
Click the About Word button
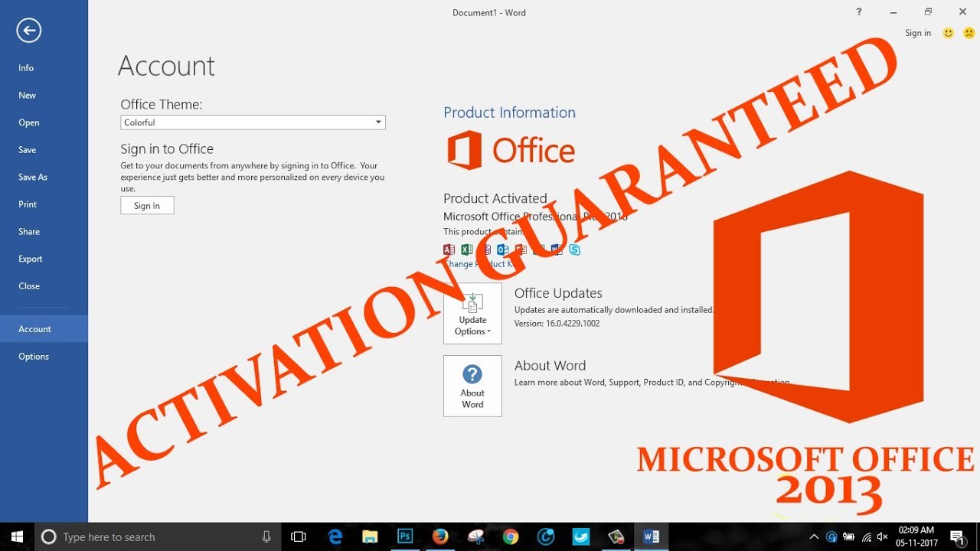(472, 386)
